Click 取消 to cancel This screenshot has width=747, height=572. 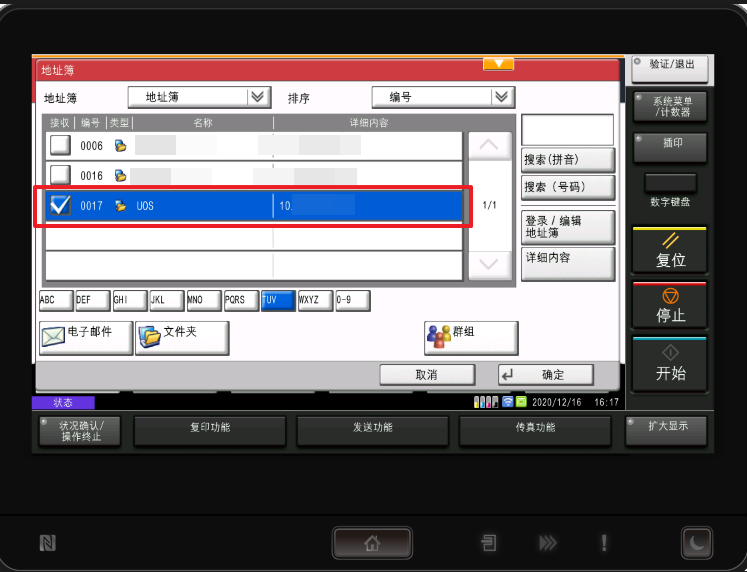427,375
